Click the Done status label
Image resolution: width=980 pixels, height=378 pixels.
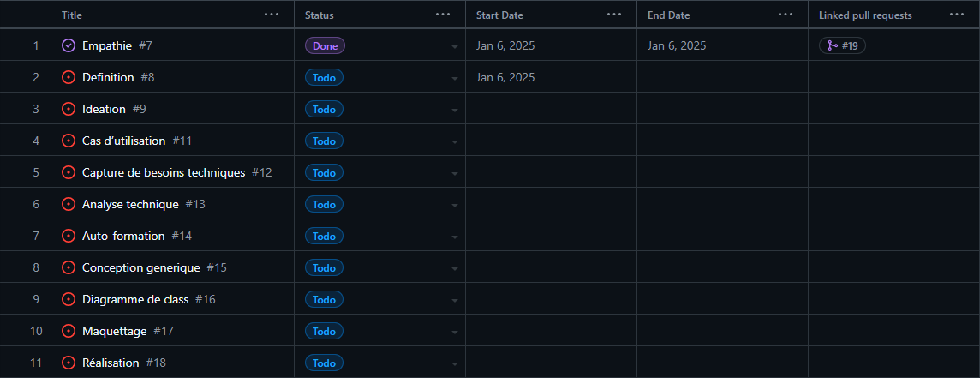[x=325, y=45]
